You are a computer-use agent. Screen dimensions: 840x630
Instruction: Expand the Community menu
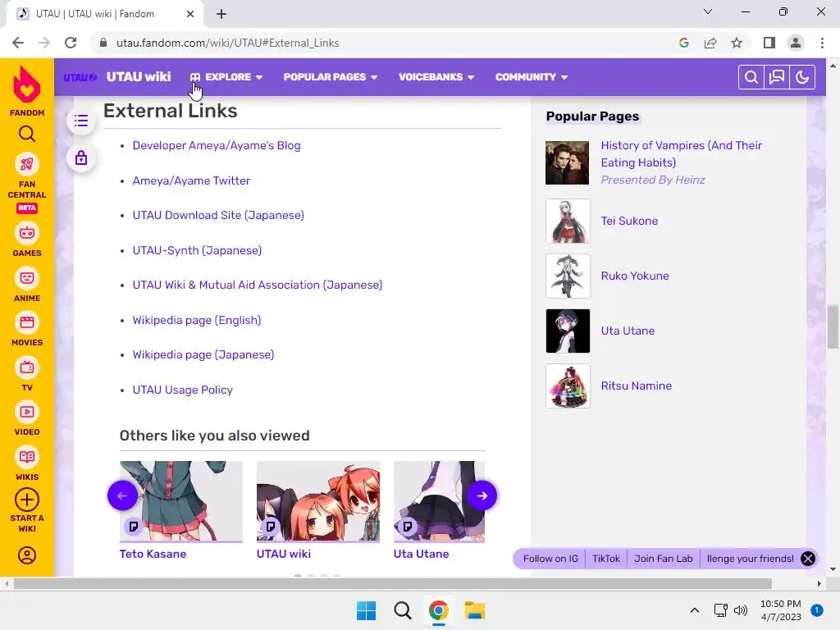coord(532,77)
